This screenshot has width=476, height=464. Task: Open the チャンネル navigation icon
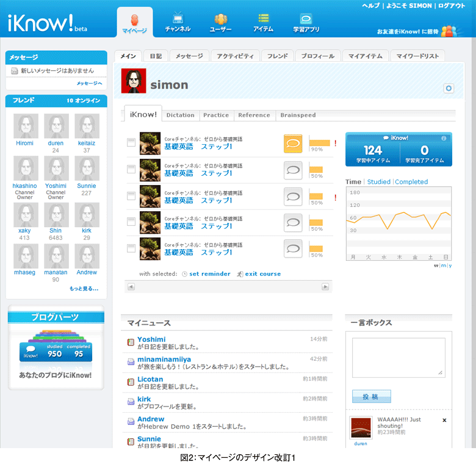[x=178, y=23]
